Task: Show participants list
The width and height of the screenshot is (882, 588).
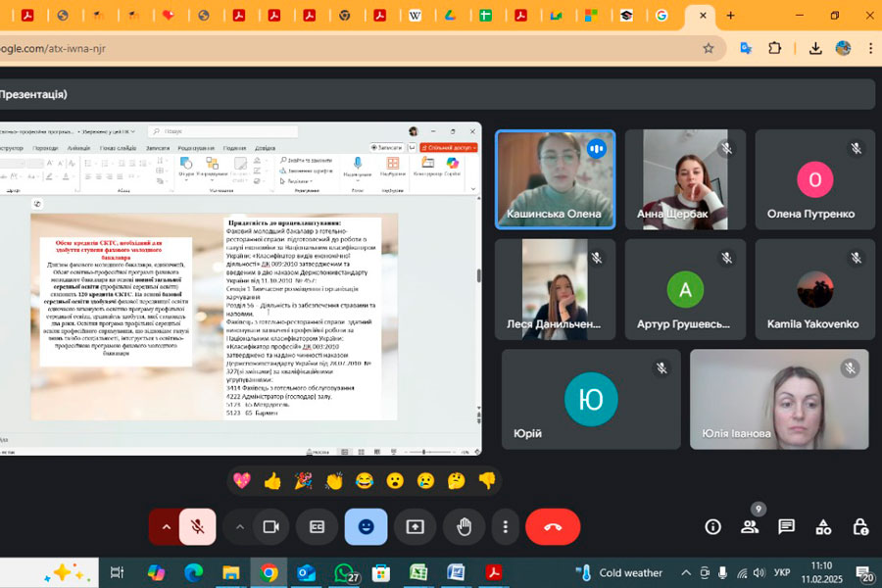Action: coord(750,526)
